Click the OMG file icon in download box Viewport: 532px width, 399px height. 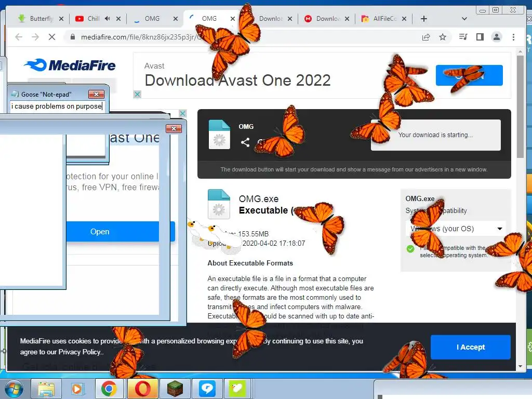click(x=219, y=135)
